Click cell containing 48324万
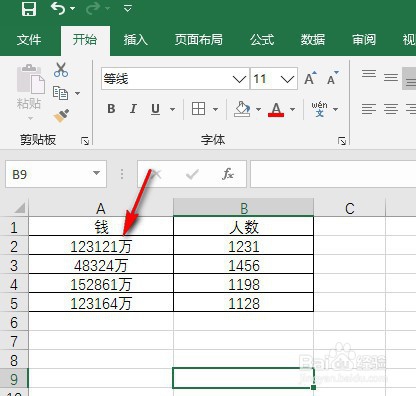The width and height of the screenshot is (416, 396). tap(101, 265)
